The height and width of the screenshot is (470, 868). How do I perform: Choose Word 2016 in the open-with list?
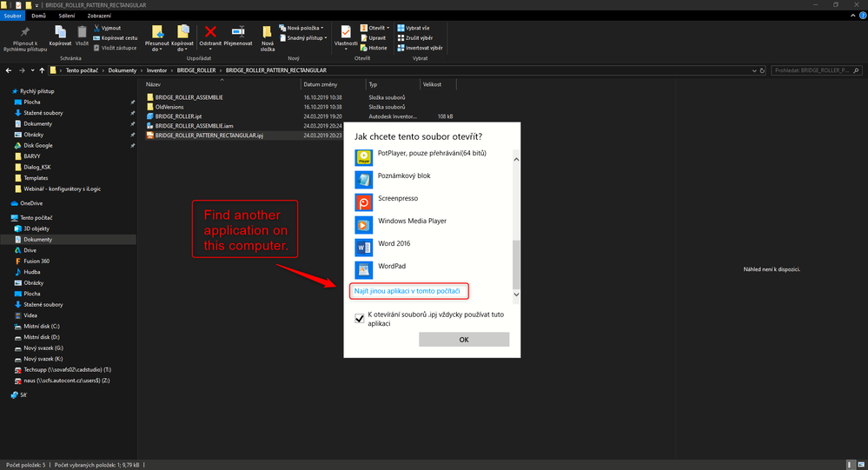432,248
